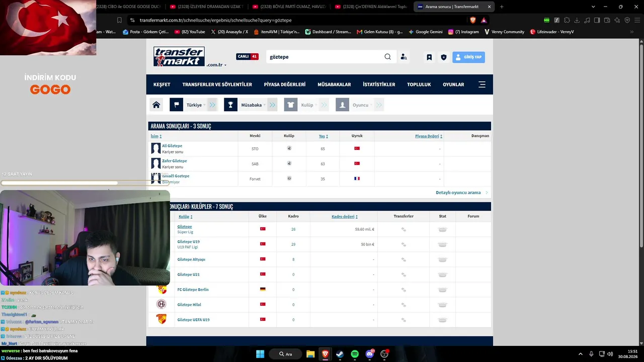Bookmark this page using the address bar icon

[x=119, y=20]
